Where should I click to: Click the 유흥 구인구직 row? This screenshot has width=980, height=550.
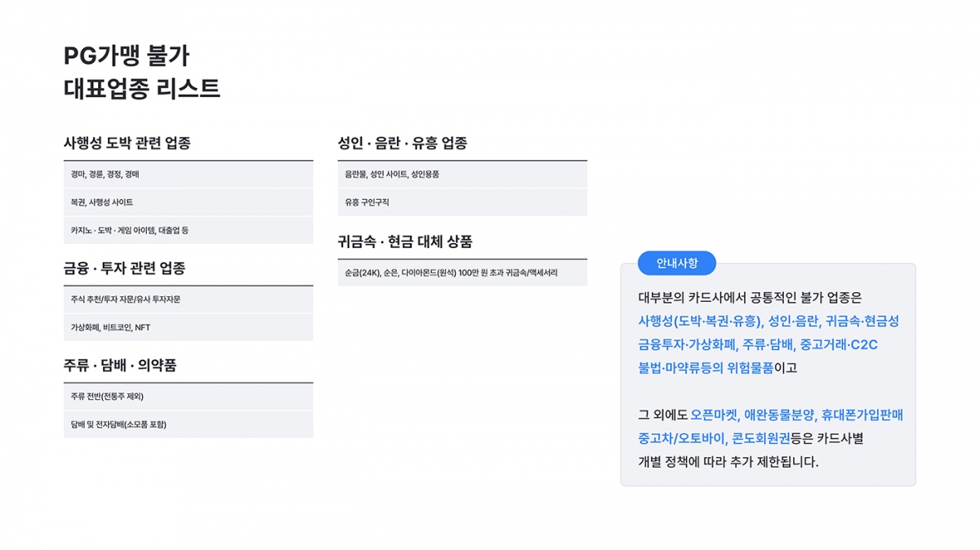(x=462, y=202)
